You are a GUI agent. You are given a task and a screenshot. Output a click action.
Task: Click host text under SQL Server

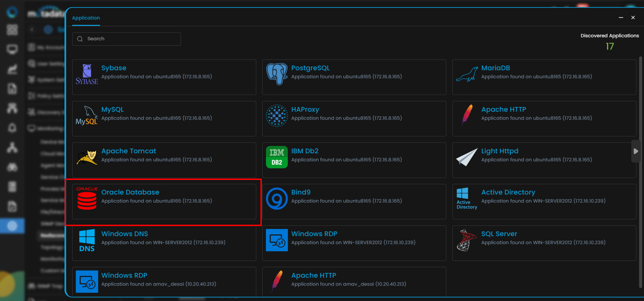(543, 243)
